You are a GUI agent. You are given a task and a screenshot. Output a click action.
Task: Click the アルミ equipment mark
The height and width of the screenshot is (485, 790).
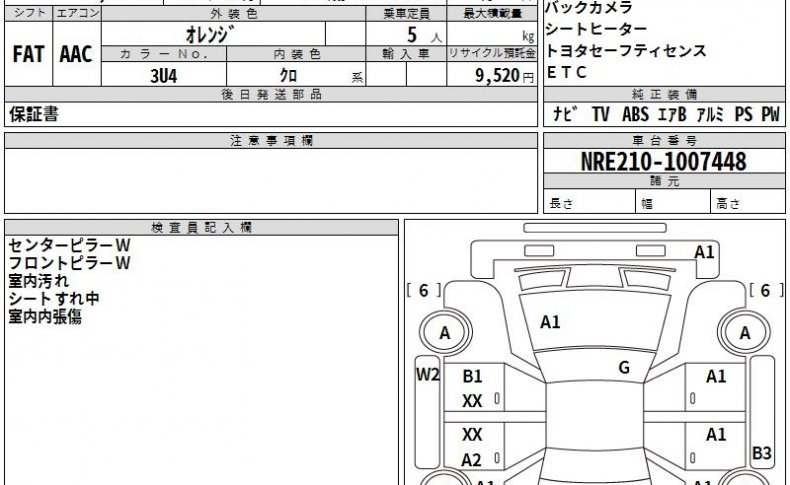[x=710, y=114]
